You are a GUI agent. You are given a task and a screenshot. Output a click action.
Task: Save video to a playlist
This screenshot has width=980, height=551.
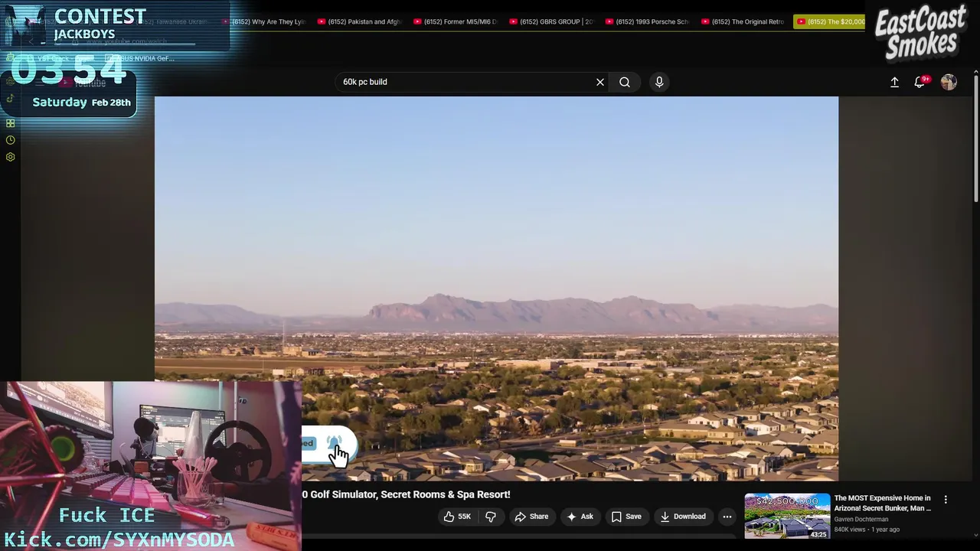click(626, 517)
